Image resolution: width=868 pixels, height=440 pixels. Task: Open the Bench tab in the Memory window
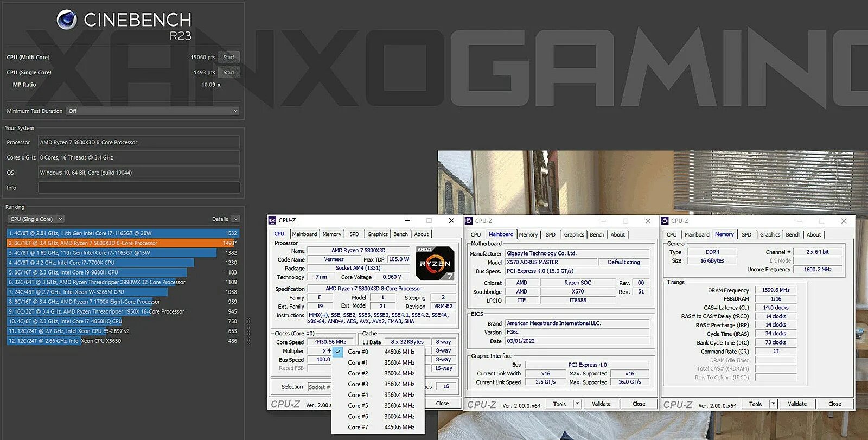[x=793, y=235]
